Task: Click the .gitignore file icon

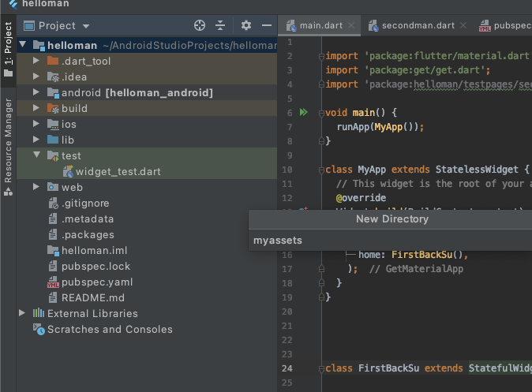Action: tap(53, 203)
